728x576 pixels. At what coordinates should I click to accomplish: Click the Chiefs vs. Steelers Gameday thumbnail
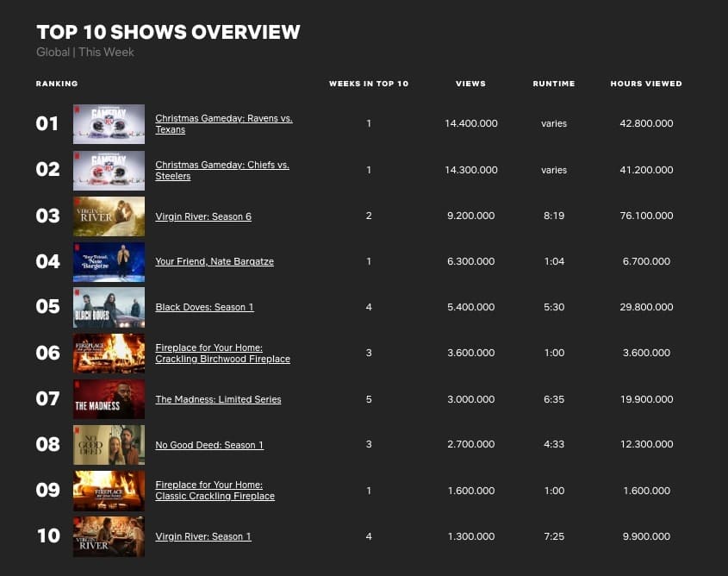(x=109, y=171)
